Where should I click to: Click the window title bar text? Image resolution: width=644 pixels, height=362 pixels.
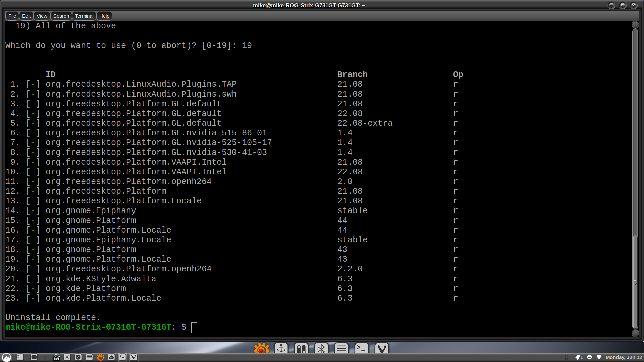[309, 5]
